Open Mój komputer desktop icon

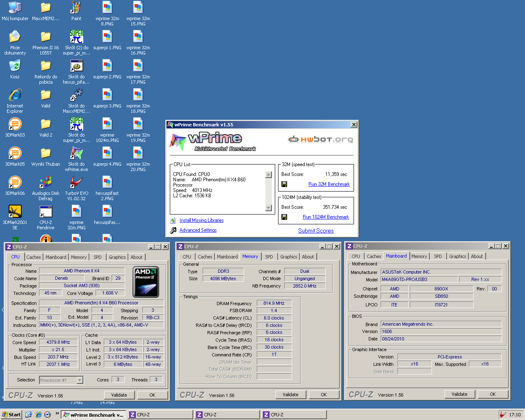[x=15, y=7]
